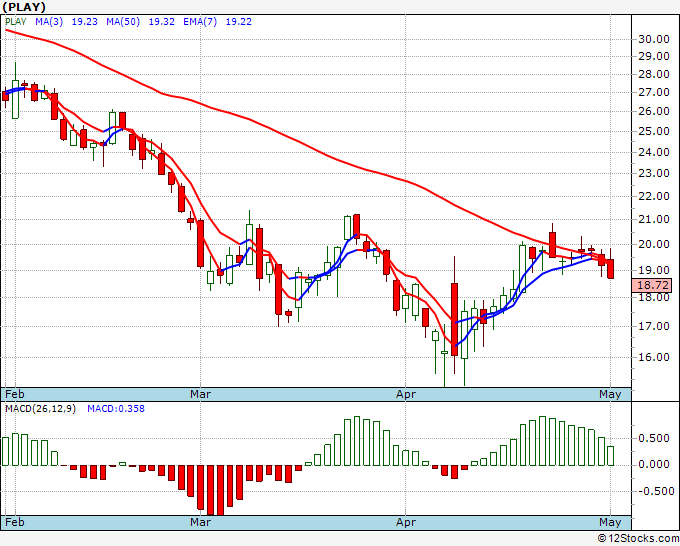Click the 29.00 price axis label
The height and width of the screenshot is (546, 680).
point(654,56)
